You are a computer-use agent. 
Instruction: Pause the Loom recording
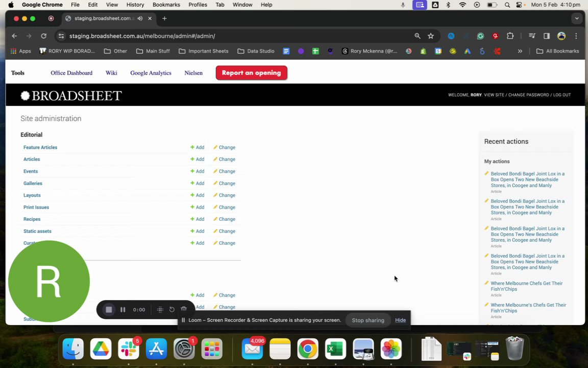pos(122,309)
